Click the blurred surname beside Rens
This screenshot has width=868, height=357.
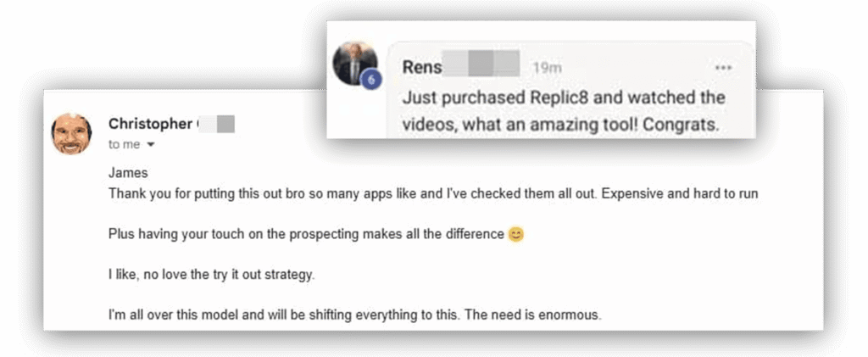tap(481, 63)
